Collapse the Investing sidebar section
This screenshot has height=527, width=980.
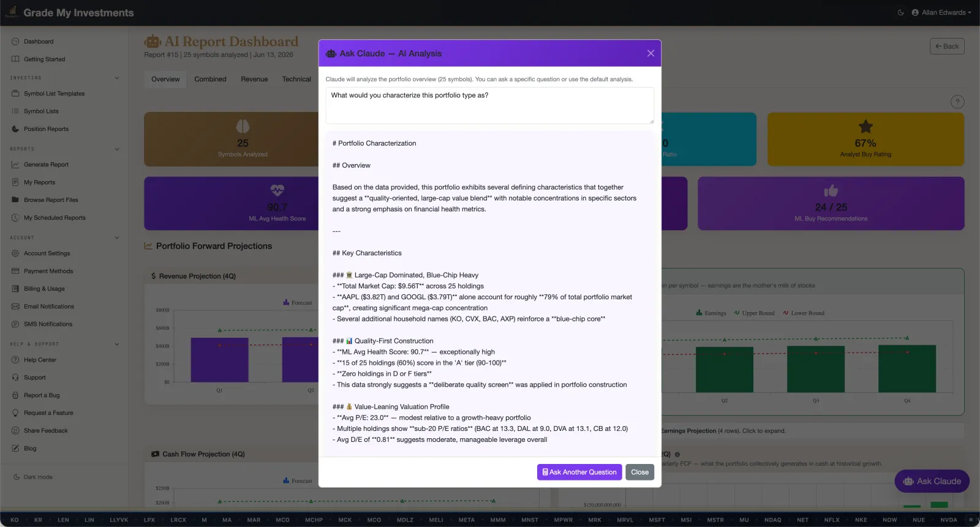click(x=117, y=78)
